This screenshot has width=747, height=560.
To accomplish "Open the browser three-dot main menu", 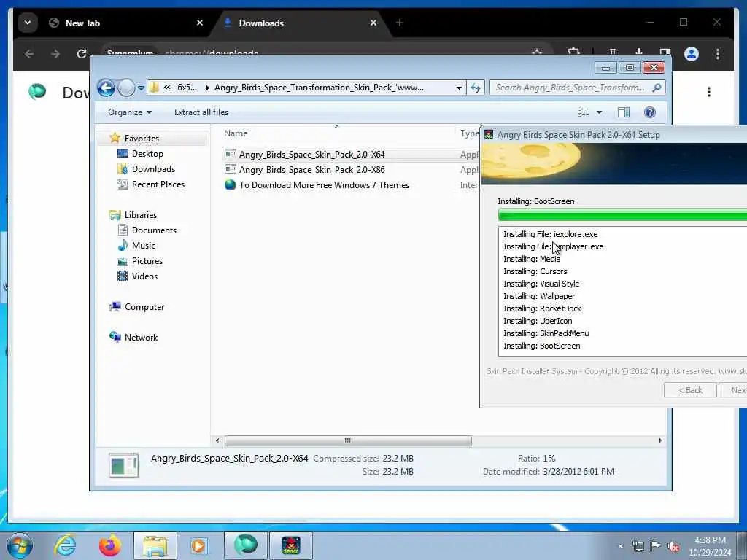I will [718, 54].
